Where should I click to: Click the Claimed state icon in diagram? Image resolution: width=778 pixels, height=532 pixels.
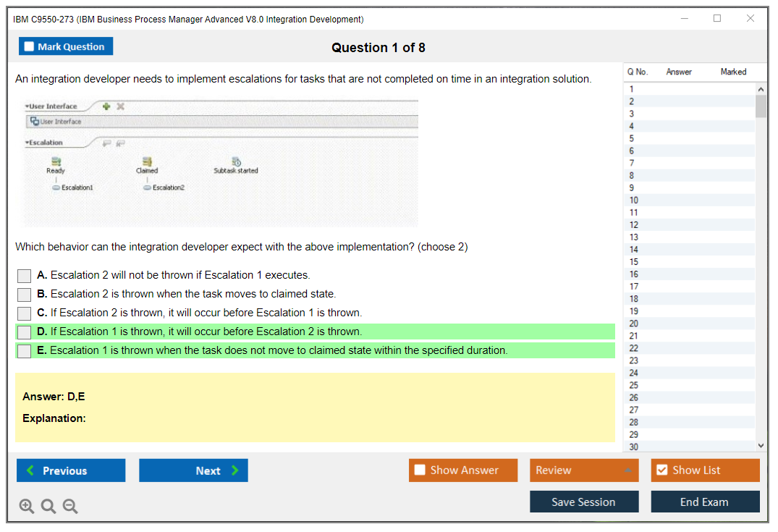pos(147,161)
